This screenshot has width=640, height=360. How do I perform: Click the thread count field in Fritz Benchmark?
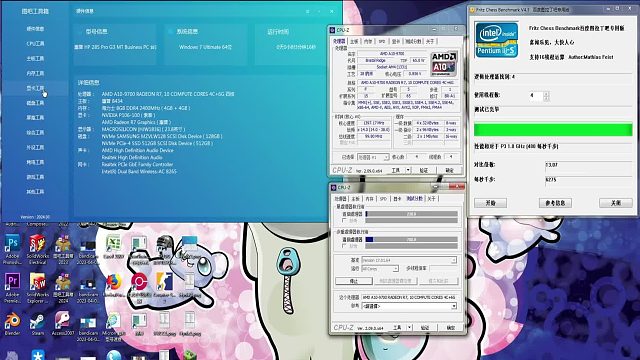tap(536, 96)
